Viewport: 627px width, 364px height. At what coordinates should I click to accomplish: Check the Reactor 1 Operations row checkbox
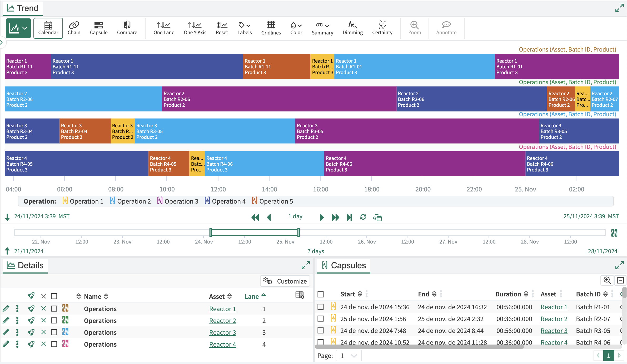coord(54,309)
